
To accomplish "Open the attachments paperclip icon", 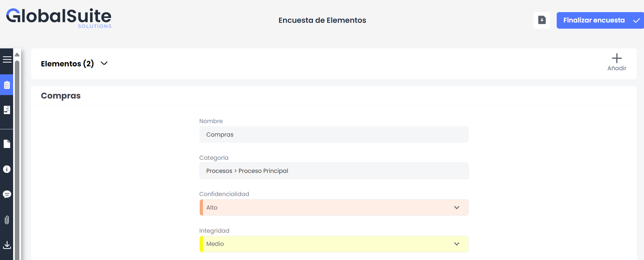I will point(7,220).
